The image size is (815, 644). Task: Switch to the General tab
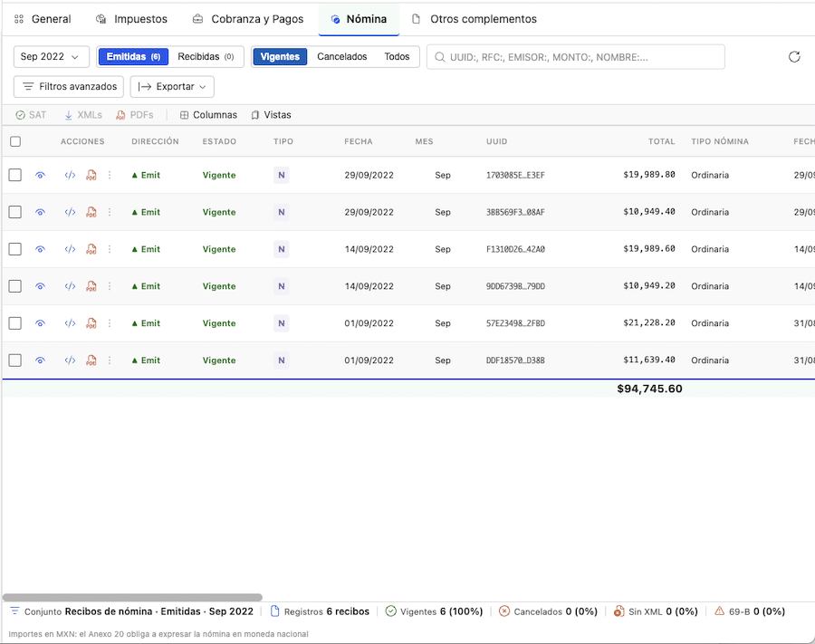coord(43,19)
